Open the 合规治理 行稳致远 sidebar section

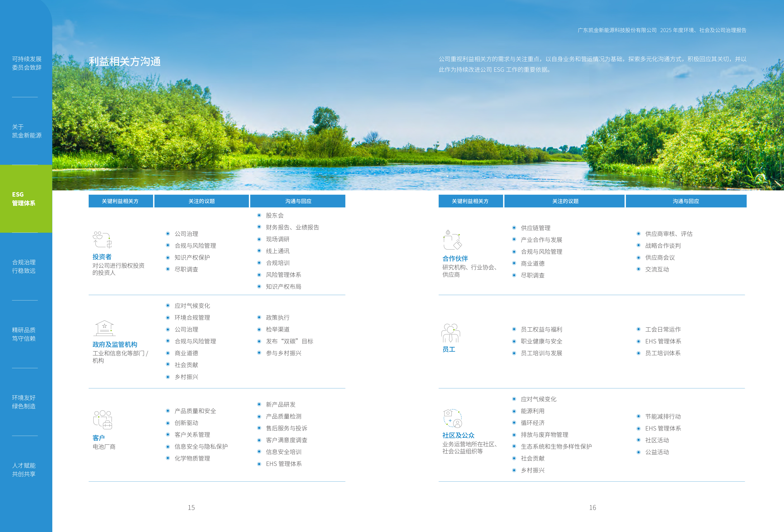pyautogui.click(x=24, y=266)
